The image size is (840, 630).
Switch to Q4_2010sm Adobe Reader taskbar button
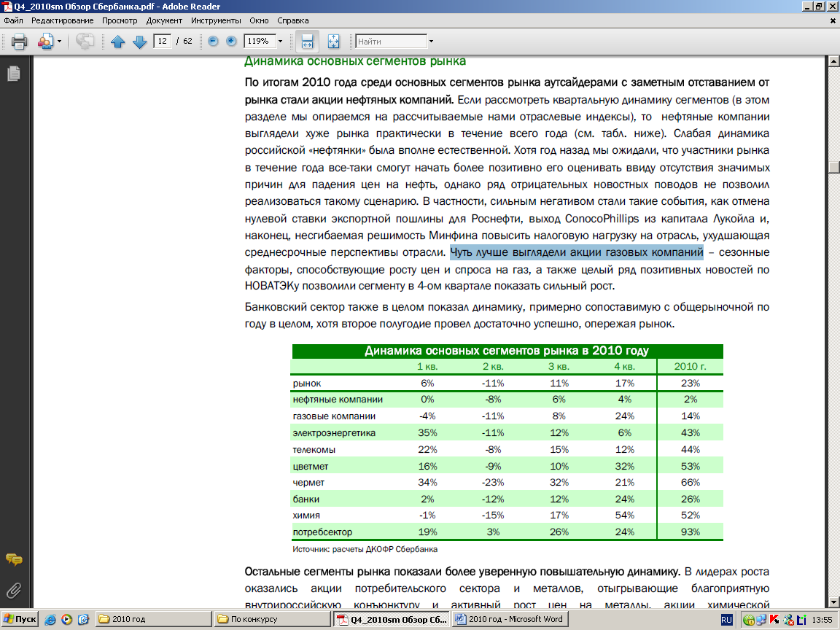coord(392,619)
